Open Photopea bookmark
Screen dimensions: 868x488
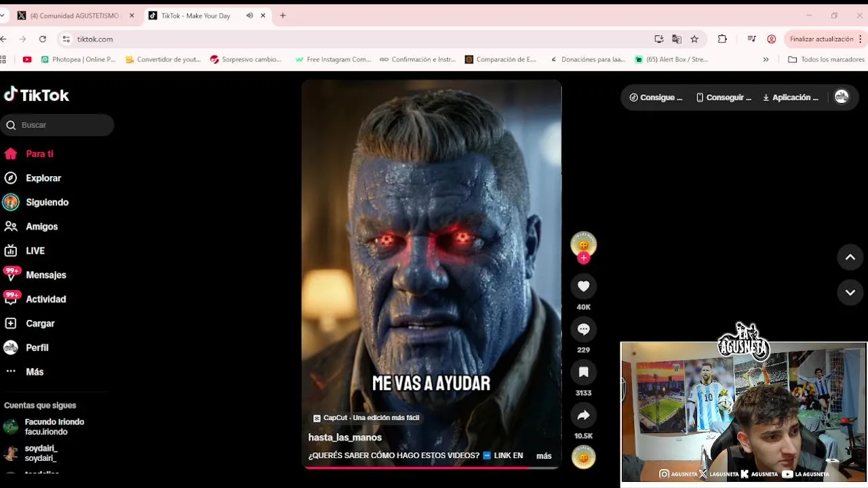point(78,60)
